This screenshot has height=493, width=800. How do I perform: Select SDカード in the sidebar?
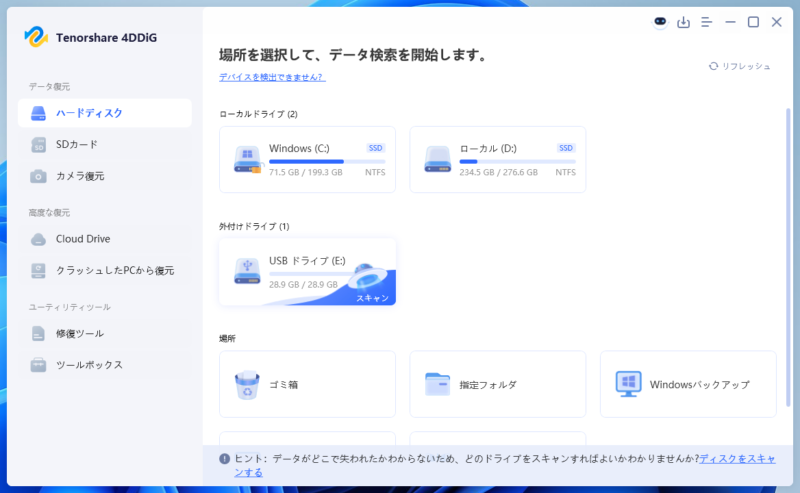click(77, 144)
